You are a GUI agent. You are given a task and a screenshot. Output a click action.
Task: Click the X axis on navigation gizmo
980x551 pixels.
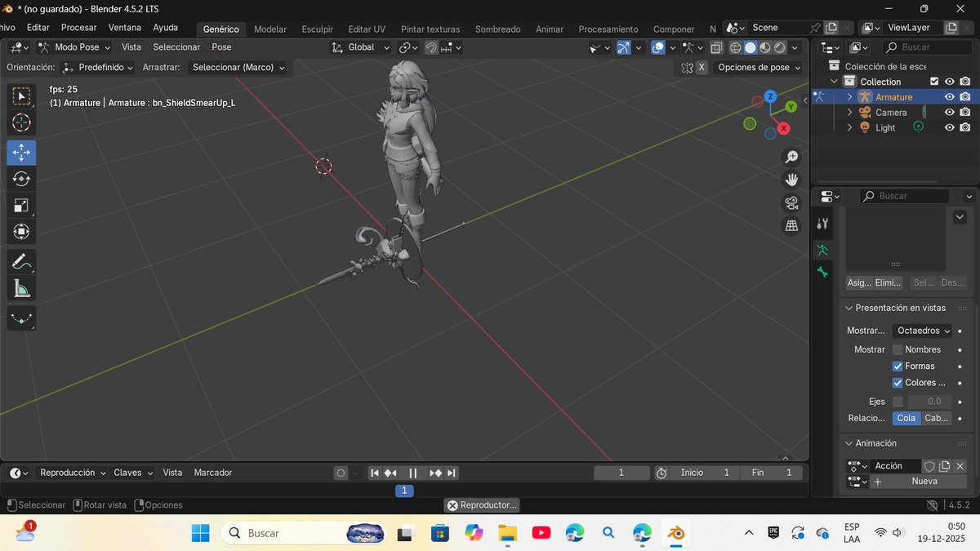click(x=783, y=128)
